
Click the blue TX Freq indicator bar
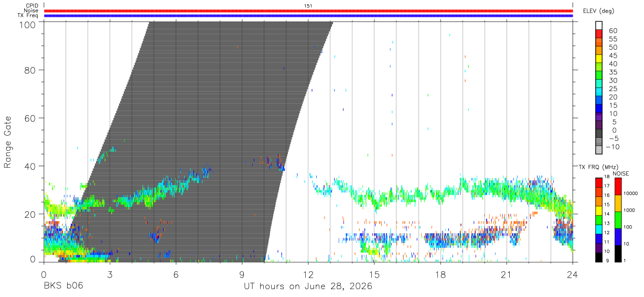308,16
